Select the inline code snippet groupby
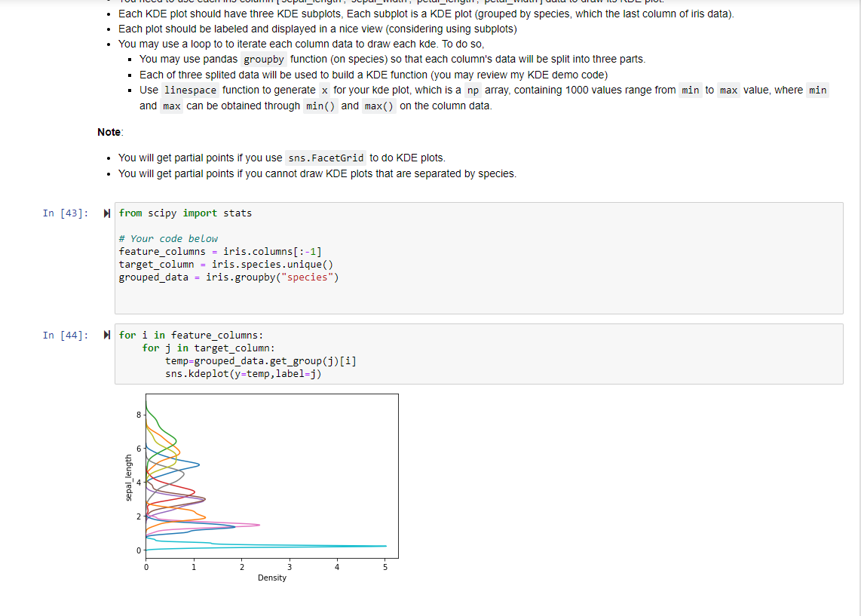The width and height of the screenshot is (861, 616). pos(263,59)
